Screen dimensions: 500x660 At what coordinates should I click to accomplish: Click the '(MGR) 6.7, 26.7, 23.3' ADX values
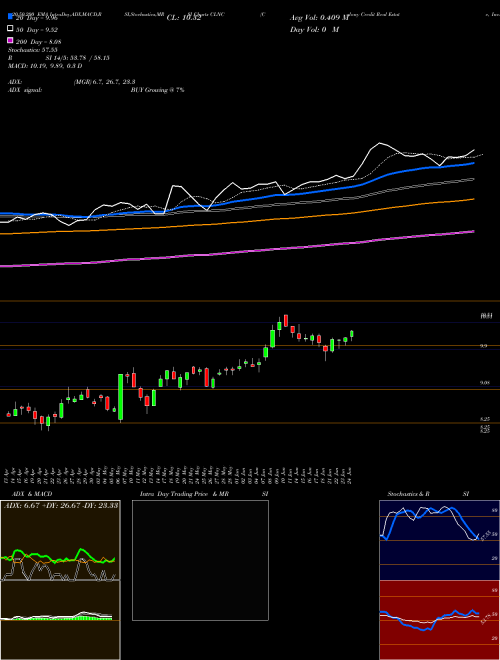(104, 82)
